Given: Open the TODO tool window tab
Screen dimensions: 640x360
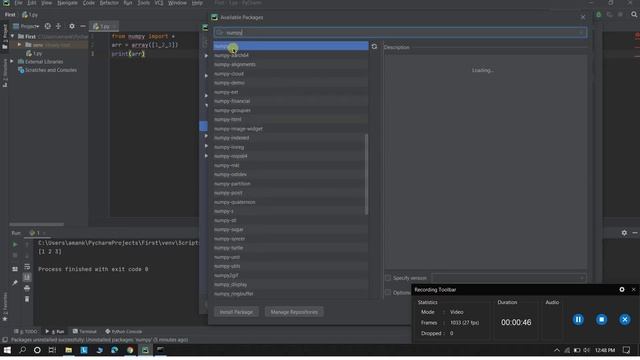Looking at the screenshot, I should 25,331.
